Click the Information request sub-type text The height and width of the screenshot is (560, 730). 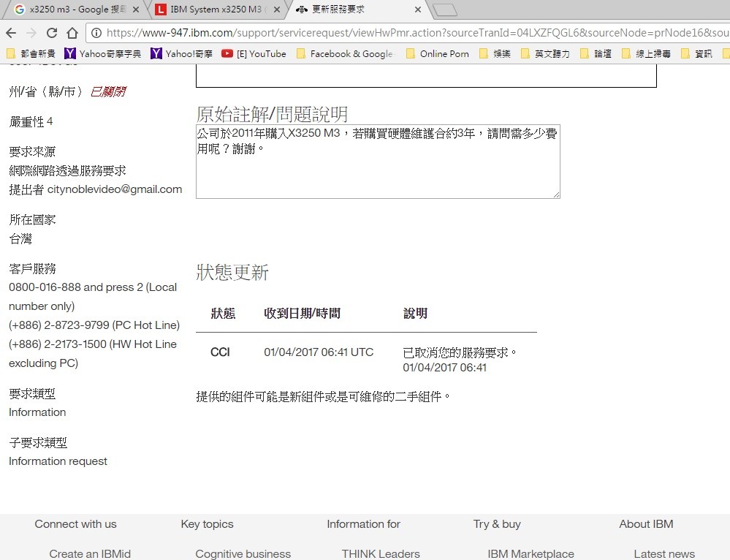pos(58,461)
